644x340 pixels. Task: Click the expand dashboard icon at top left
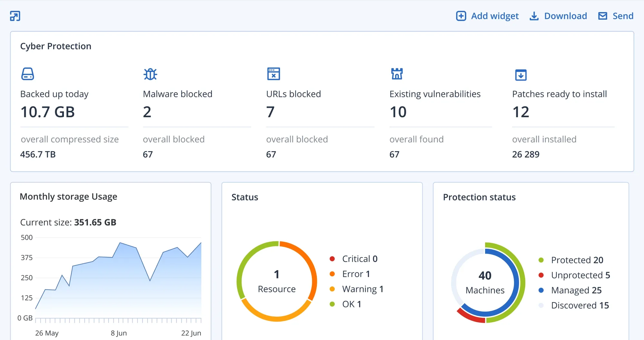pyautogui.click(x=14, y=16)
